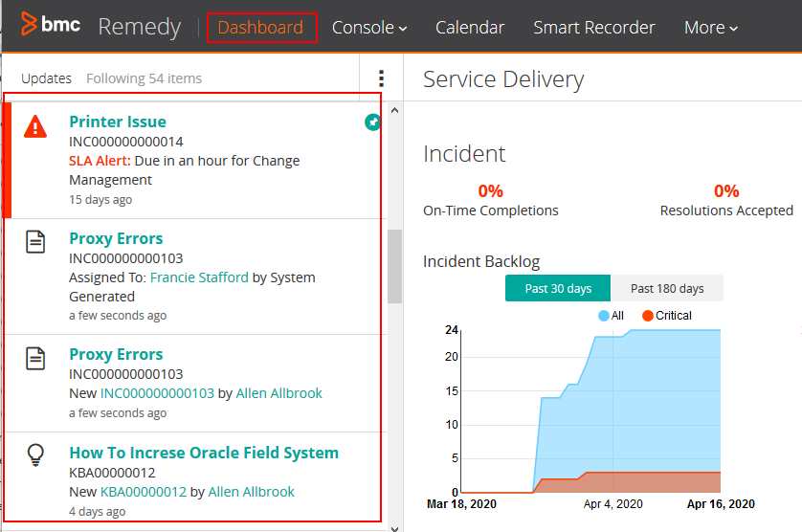Viewport: 802px width, 532px height.
Task: Open How To Increse Oracle Field System
Action: (x=204, y=453)
